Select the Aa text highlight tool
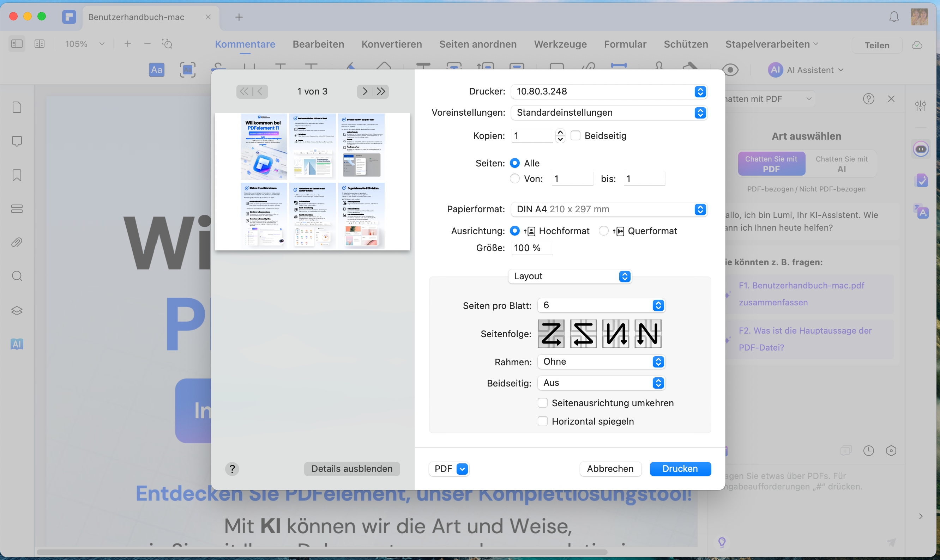940x560 pixels. tap(157, 70)
